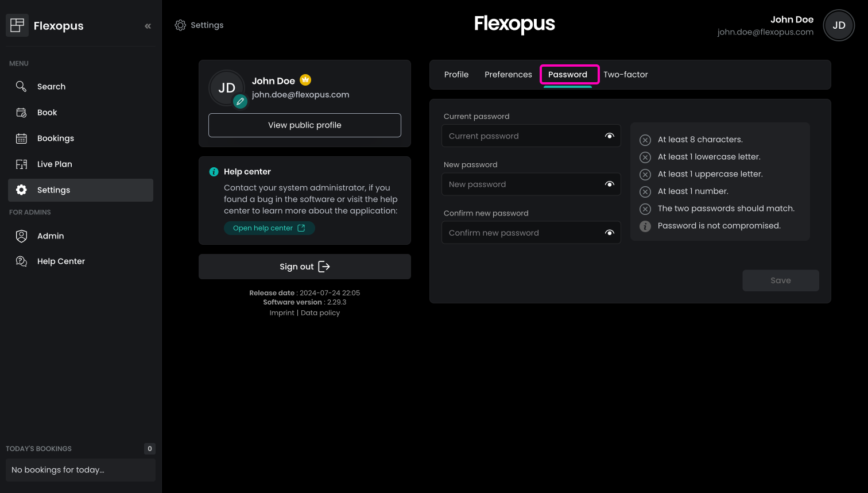The height and width of the screenshot is (493, 868).
Task: Focus the New password input field
Action: coord(521,184)
